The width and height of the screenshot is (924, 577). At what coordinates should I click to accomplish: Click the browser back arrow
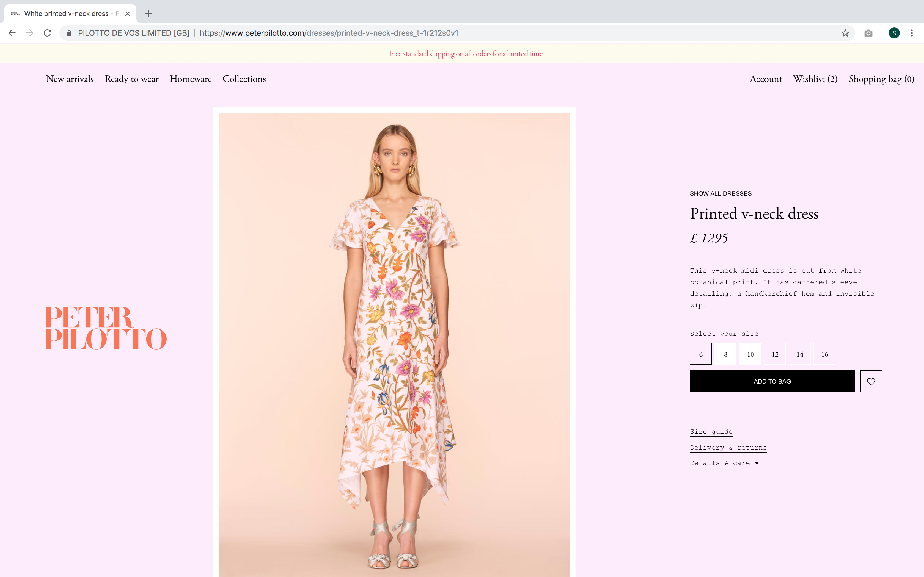click(x=12, y=33)
